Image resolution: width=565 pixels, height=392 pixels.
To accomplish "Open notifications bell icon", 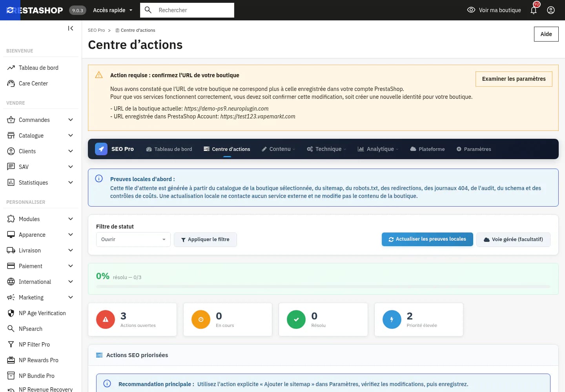I will point(534,10).
